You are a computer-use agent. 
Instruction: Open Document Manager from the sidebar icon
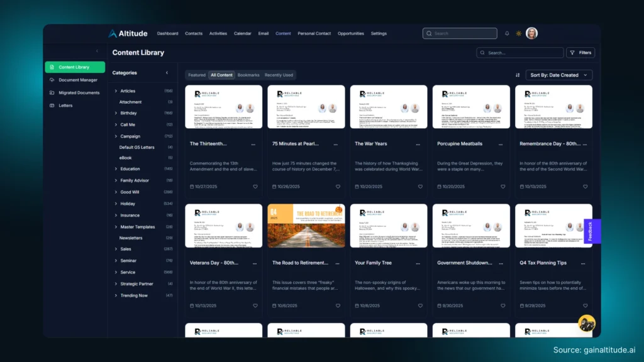point(52,80)
